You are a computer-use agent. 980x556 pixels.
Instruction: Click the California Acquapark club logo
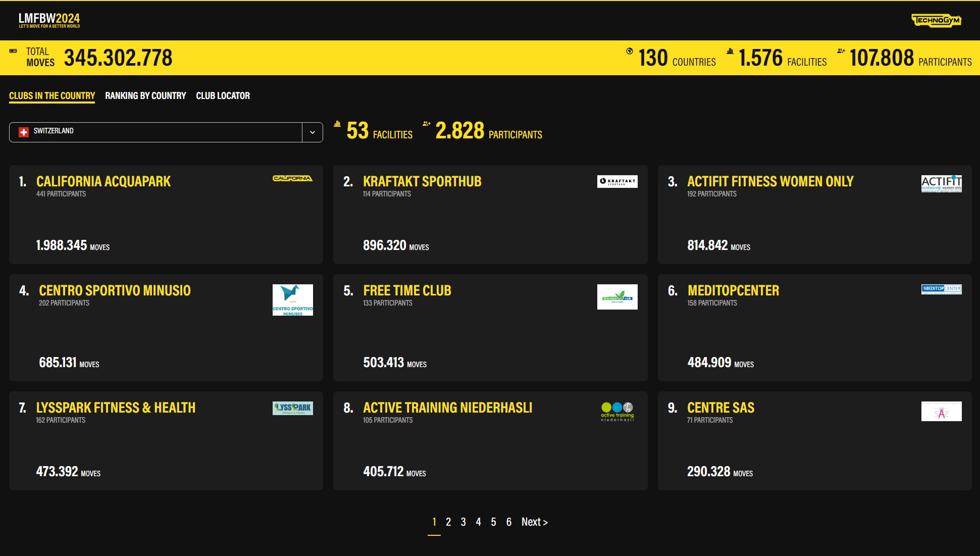click(292, 178)
